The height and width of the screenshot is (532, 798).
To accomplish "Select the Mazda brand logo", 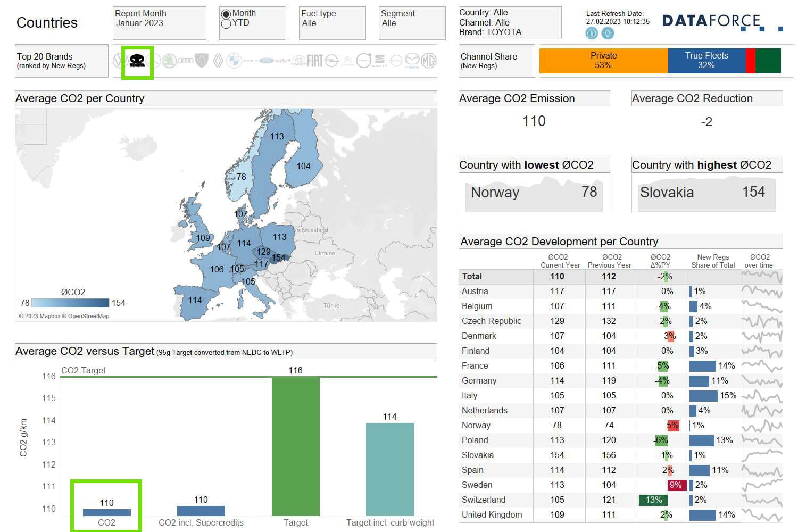I will pyautogui.click(x=412, y=61).
